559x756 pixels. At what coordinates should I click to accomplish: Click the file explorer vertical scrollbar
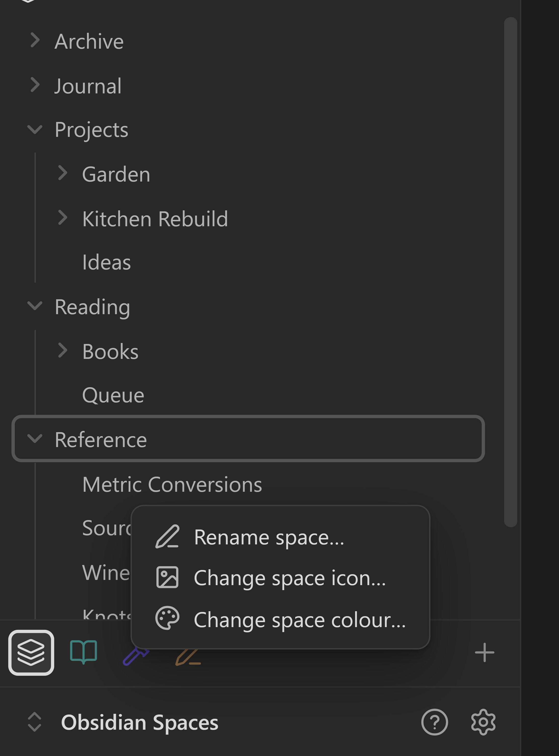click(x=510, y=272)
